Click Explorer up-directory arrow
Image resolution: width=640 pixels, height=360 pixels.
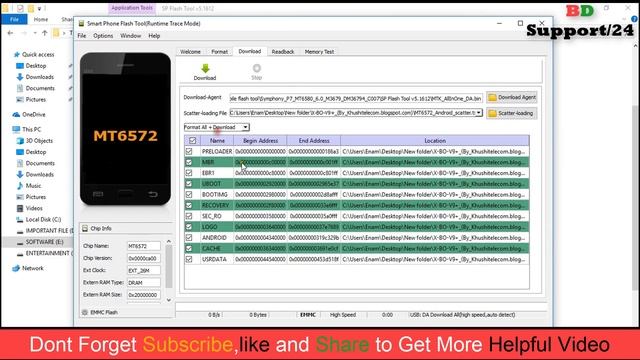tap(45, 33)
